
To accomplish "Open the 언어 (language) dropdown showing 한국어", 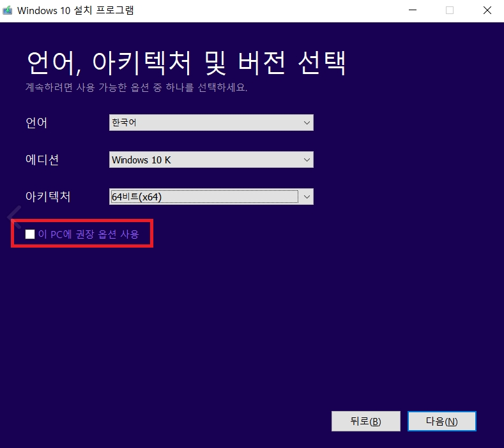I will (211, 123).
